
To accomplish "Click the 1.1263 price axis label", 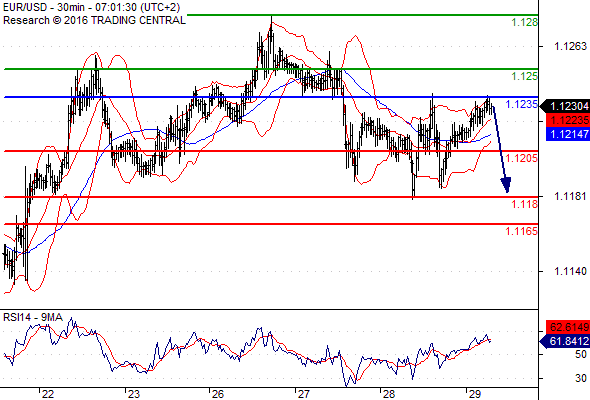I will coord(570,46).
